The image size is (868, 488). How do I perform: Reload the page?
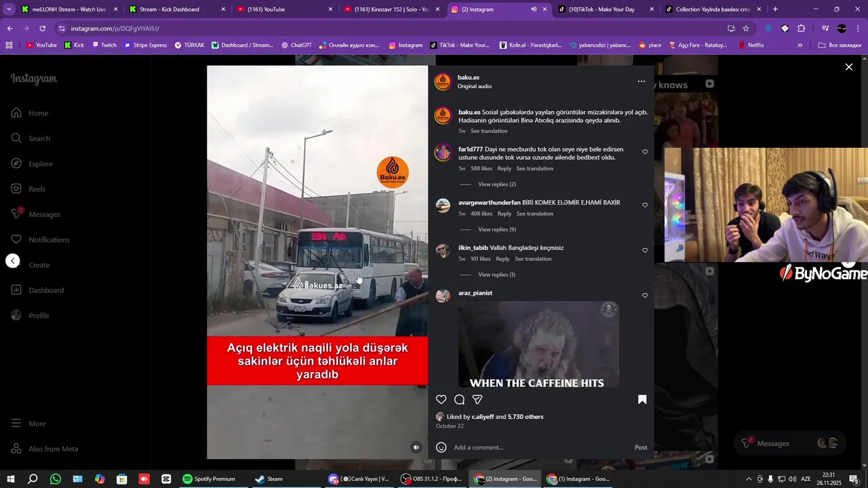(42, 28)
